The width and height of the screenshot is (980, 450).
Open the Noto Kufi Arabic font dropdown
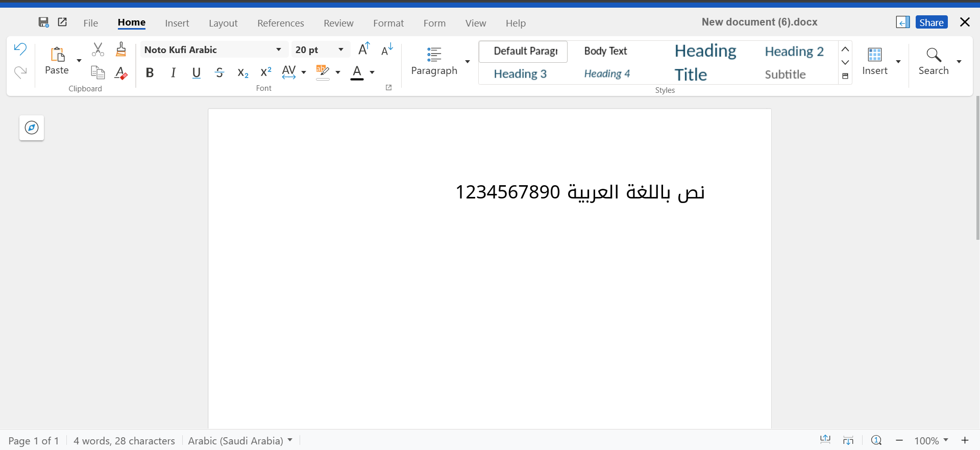pos(279,49)
